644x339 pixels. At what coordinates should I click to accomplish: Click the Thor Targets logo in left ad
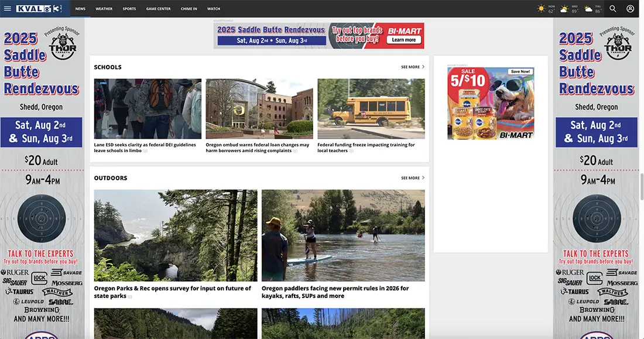click(63, 46)
